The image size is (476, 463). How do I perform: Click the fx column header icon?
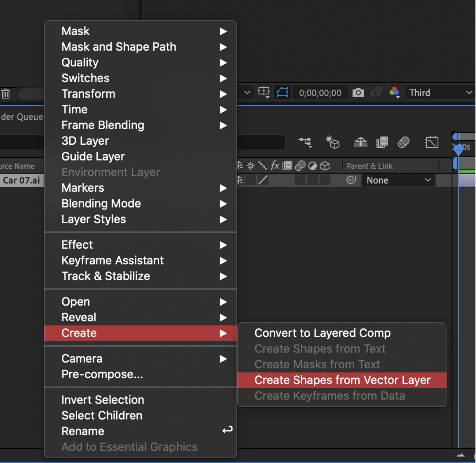coord(275,166)
